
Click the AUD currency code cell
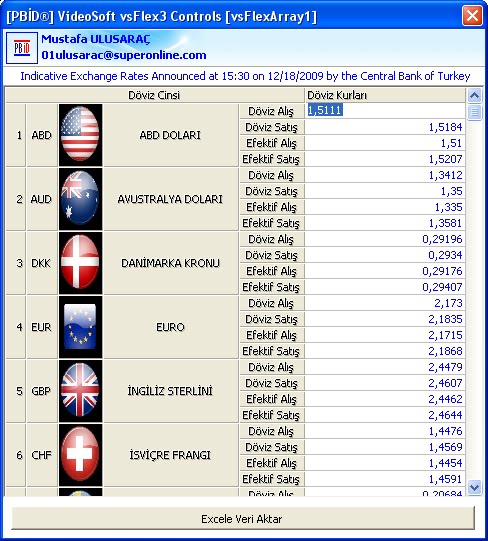[41, 199]
